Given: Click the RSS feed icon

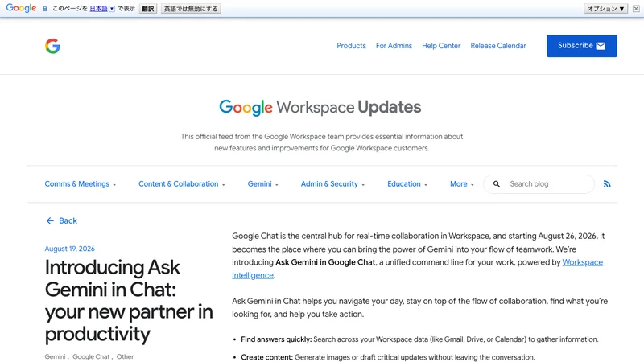Looking at the screenshot, I should pyautogui.click(x=607, y=184).
